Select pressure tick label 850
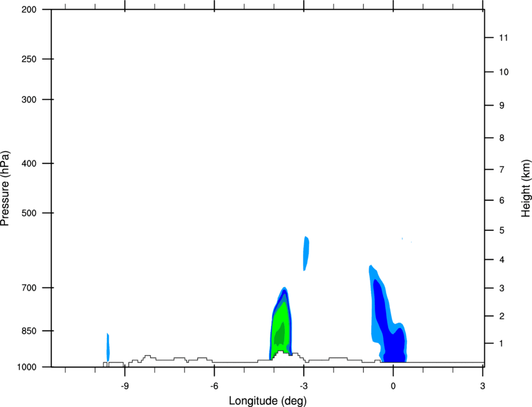Image resolution: width=532 pixels, height=407 pixels. [x=29, y=331]
